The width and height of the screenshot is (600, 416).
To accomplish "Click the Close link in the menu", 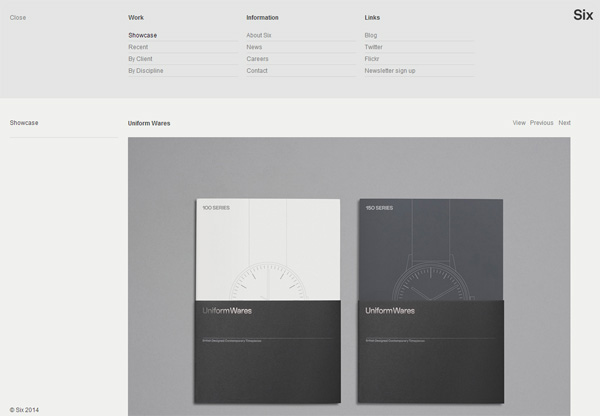I will (x=18, y=18).
